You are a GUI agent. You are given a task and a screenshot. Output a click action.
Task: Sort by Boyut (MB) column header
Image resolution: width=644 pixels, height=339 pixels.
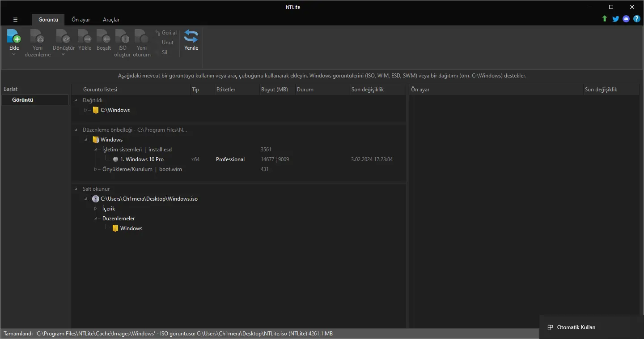[x=277, y=90]
